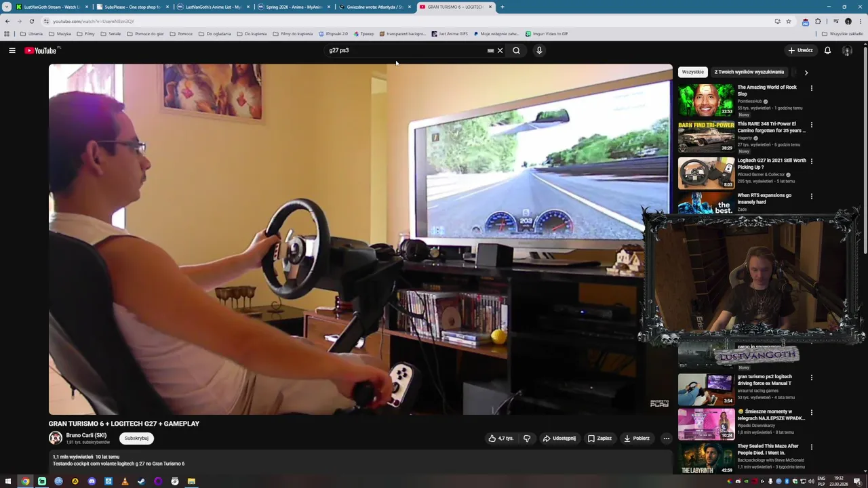Open a new browser tab with plus

[x=502, y=7]
